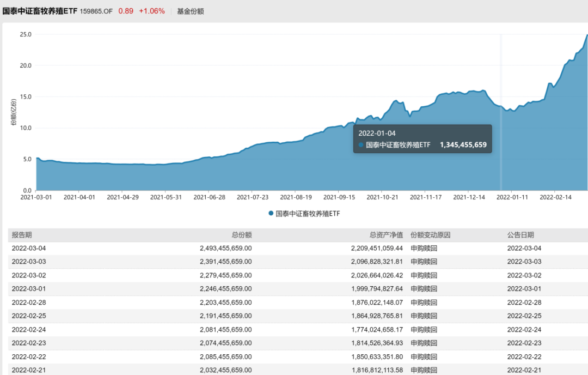The height and width of the screenshot is (375, 588).
Task: Select report date 2022-03-04 in the 报告期 column
Action: pyautogui.click(x=29, y=248)
